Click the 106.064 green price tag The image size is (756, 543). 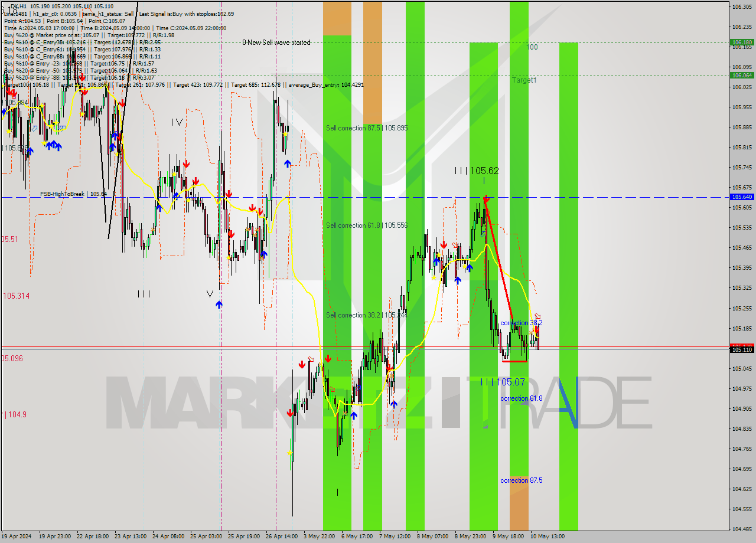click(742, 75)
